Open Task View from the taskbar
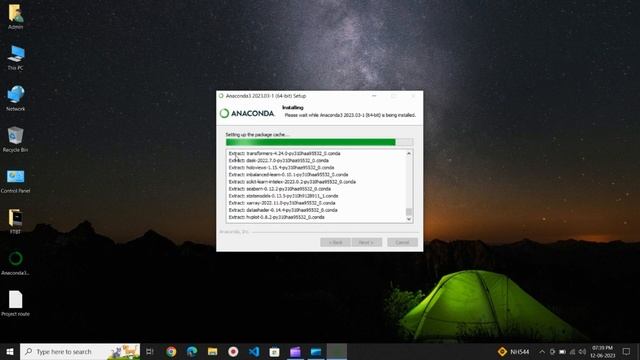Viewport: 640px width, 360px height. (150, 351)
